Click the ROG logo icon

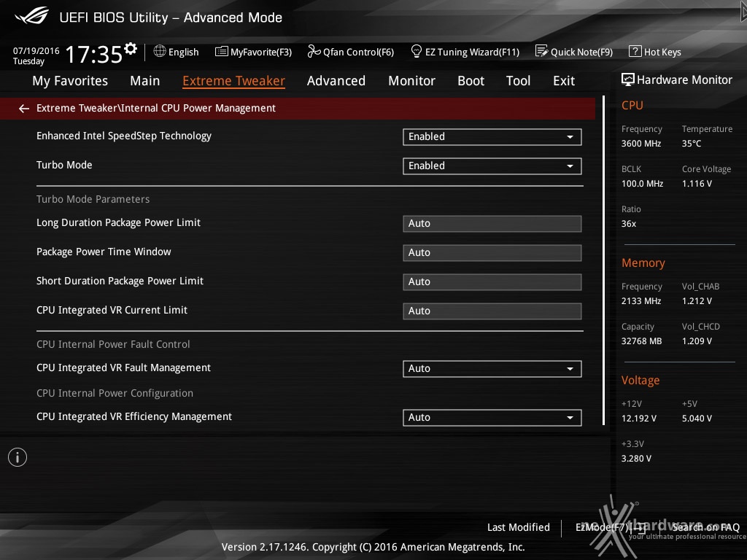31,16
